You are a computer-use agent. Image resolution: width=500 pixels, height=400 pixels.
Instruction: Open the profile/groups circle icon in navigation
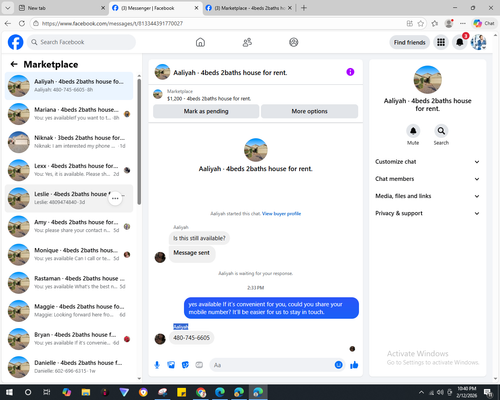(x=294, y=42)
